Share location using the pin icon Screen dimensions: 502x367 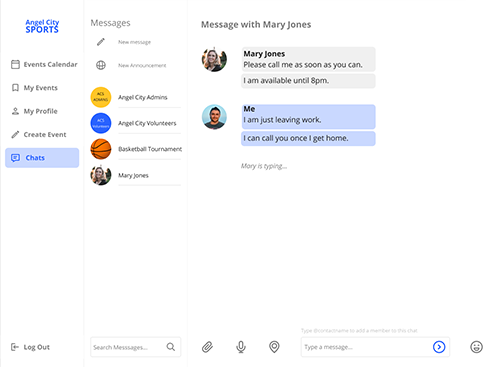point(274,347)
